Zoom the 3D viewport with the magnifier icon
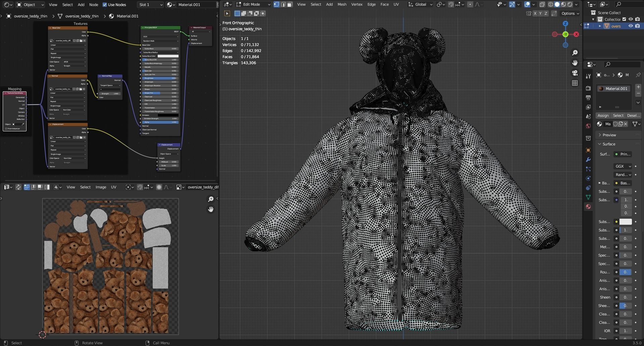Image resolution: width=644 pixels, height=346 pixels. point(575,53)
